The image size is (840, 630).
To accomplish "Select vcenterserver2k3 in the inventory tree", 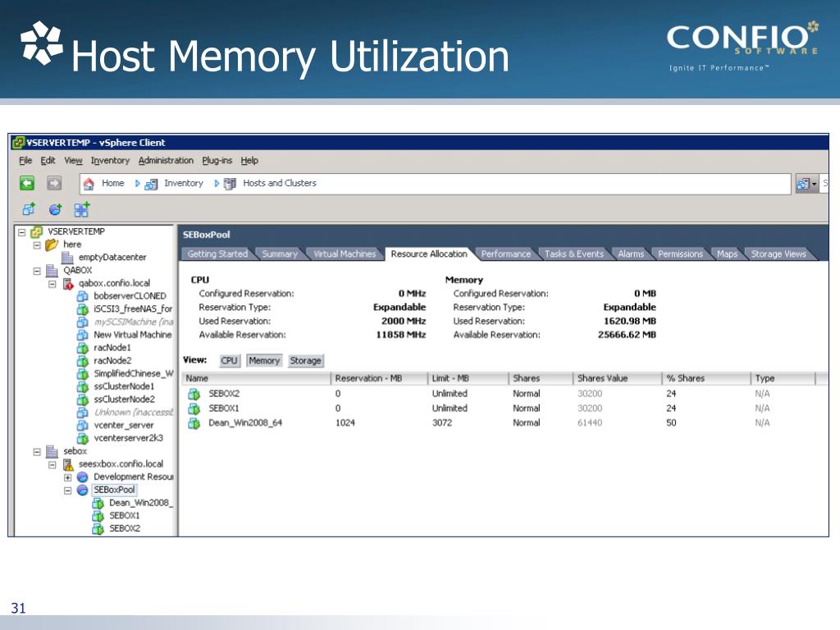I will 128,438.
